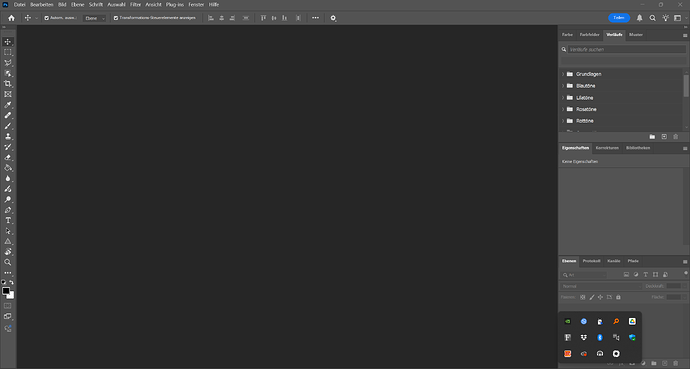Swap foreground and background colors
Image resolution: width=690 pixels, height=369 pixels.
coord(11,282)
